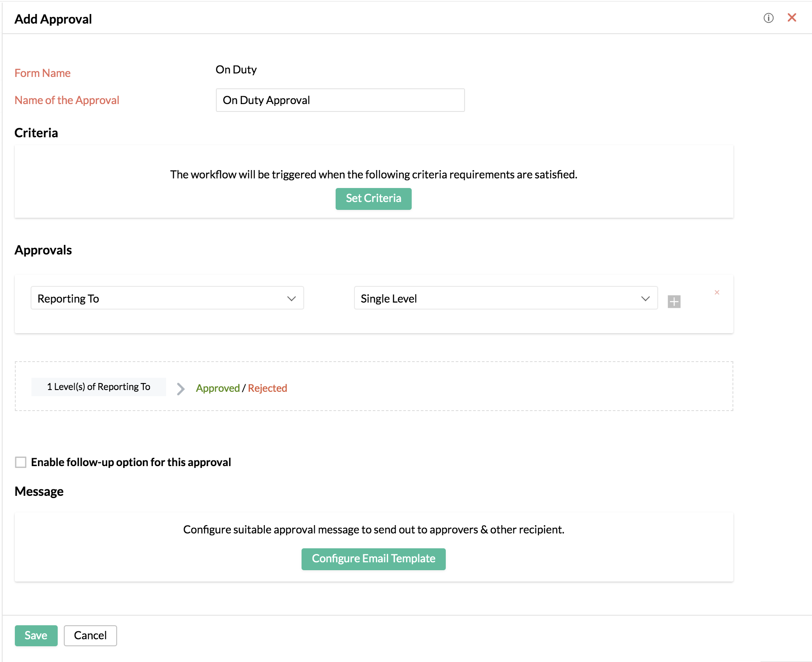
Task: Click the Form Name label
Action: pos(42,73)
